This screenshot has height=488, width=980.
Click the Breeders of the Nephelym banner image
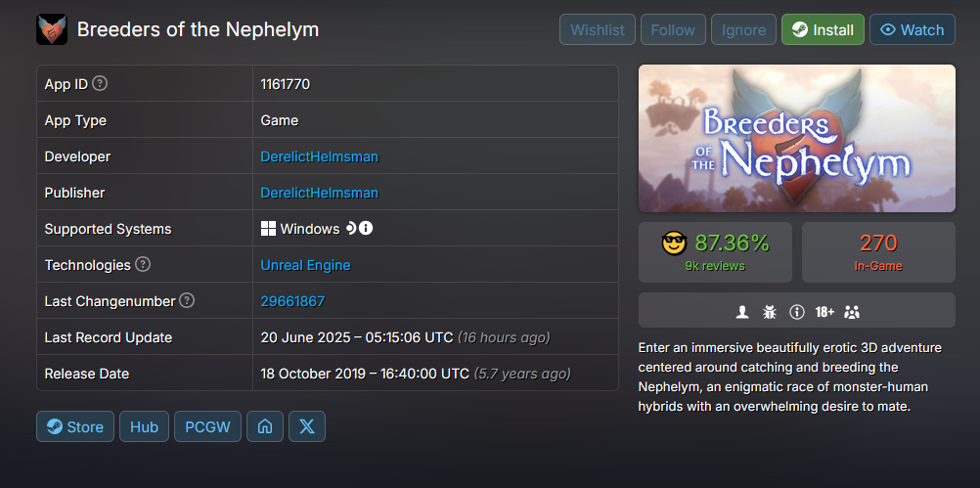[x=797, y=138]
